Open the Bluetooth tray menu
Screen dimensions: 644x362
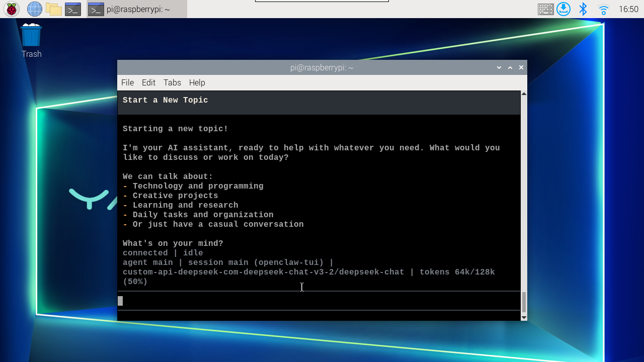click(x=583, y=9)
